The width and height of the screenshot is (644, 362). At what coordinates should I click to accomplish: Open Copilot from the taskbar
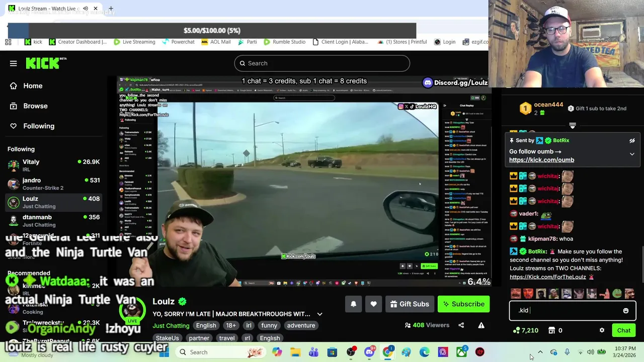tap(277, 352)
